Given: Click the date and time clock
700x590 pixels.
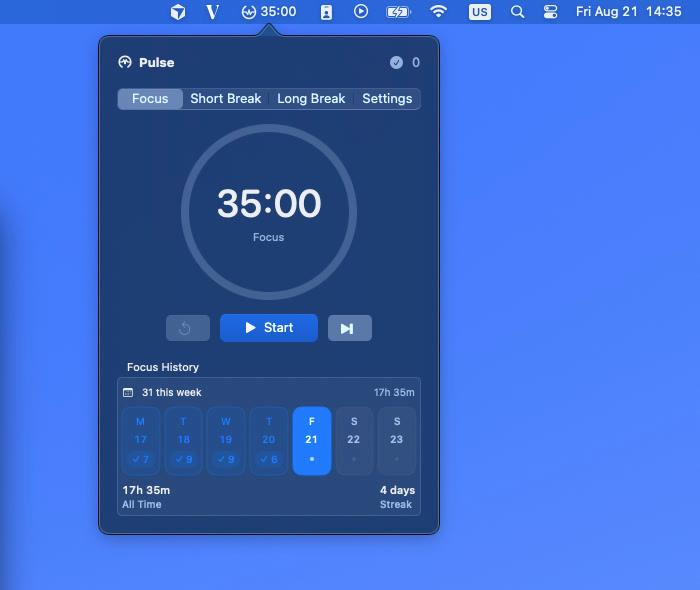Looking at the screenshot, I should click(x=628, y=12).
